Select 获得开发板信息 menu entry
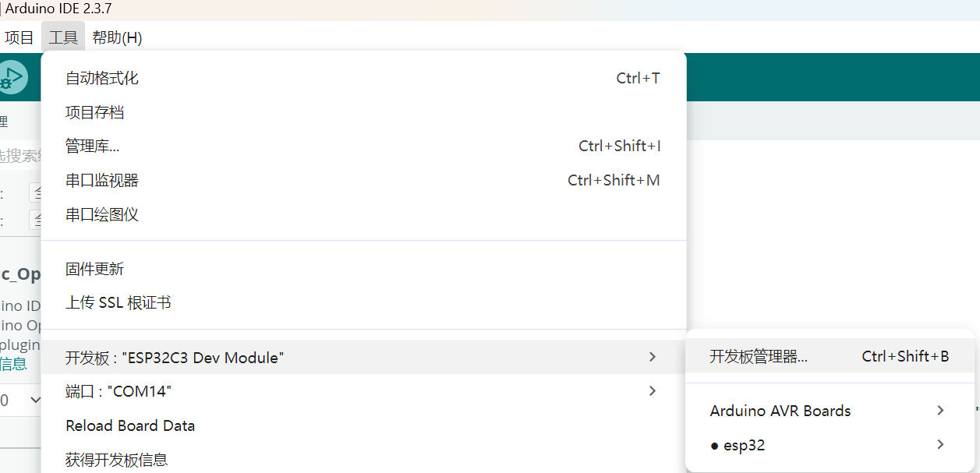The image size is (980, 473). pos(363,460)
